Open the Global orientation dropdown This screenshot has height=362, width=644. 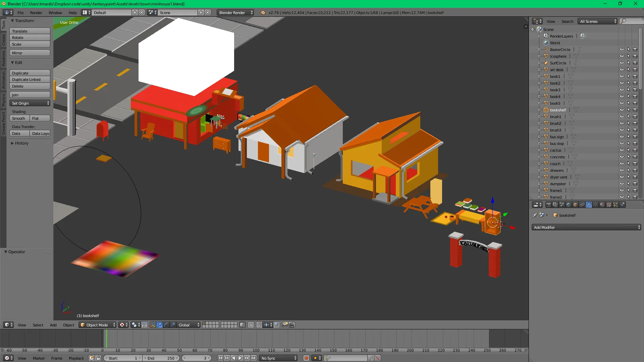point(189,325)
